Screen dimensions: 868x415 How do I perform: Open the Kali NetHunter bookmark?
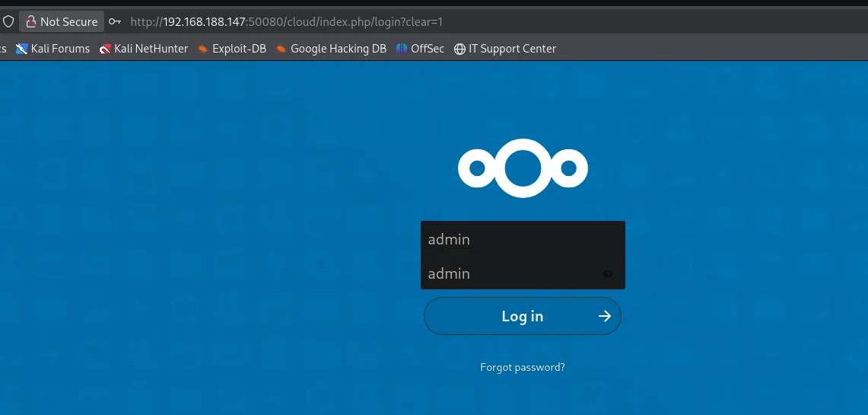pos(143,49)
